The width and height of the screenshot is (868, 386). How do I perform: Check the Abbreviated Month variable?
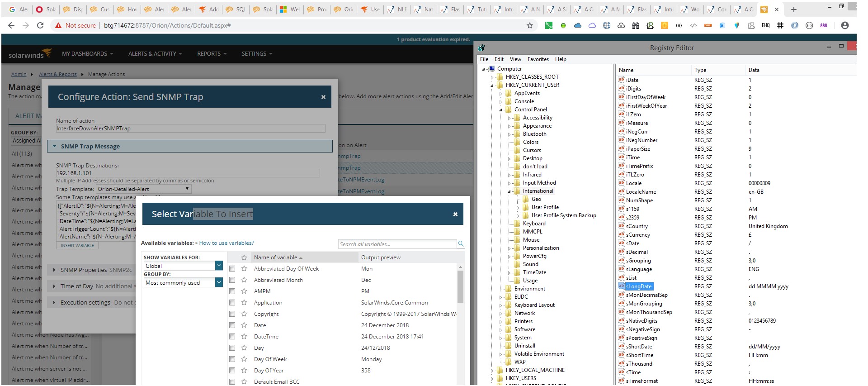point(232,280)
